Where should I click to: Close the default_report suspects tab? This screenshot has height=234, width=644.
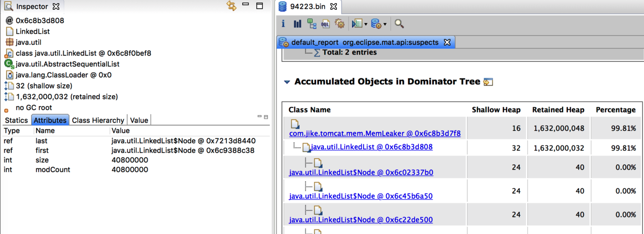tap(447, 42)
